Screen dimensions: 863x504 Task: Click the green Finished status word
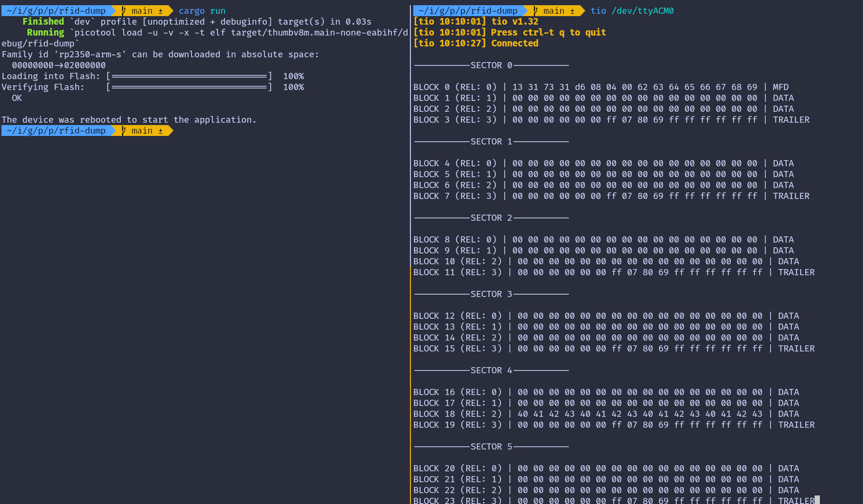click(43, 21)
